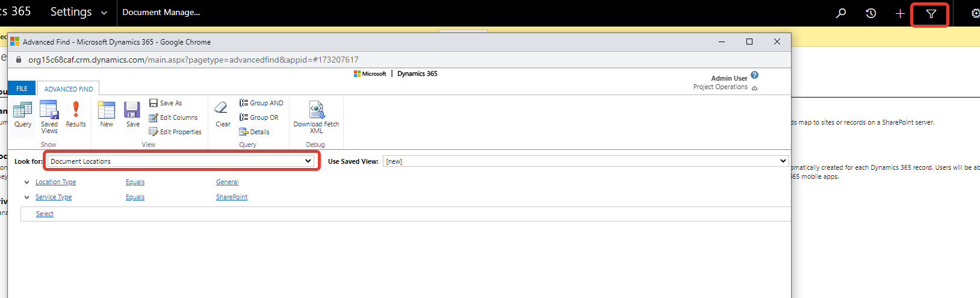Click the site lock icon in address bar

(x=19, y=60)
